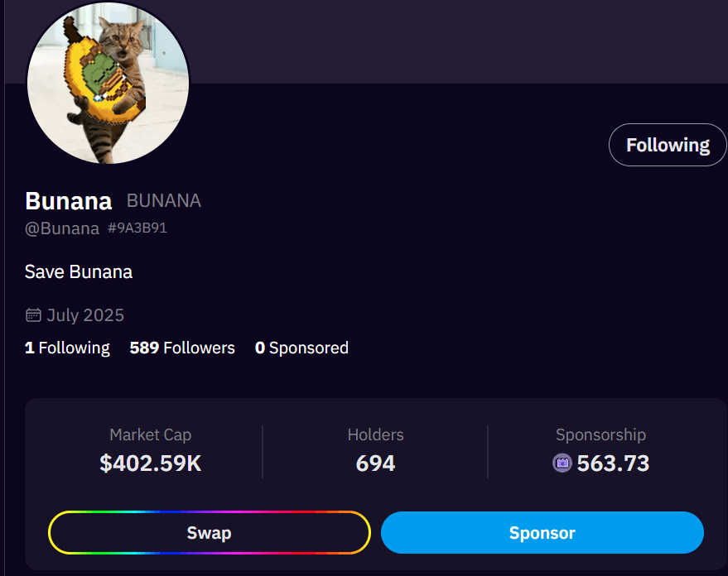This screenshot has width=728, height=576.
Task: Click the calendar icon beside July 2025
Action: point(33,315)
